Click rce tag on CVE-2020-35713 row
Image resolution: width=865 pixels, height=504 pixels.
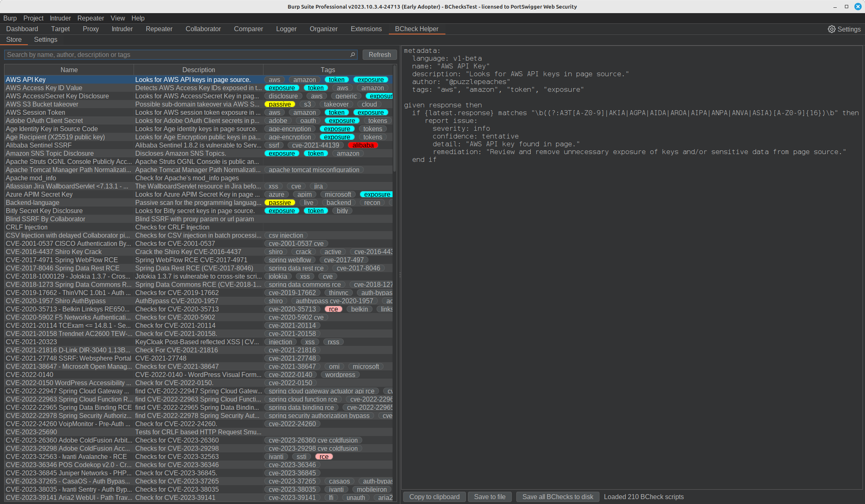(x=334, y=309)
